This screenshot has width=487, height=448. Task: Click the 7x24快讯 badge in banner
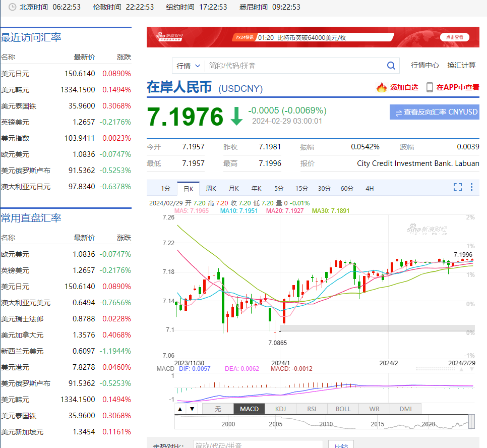click(x=245, y=37)
